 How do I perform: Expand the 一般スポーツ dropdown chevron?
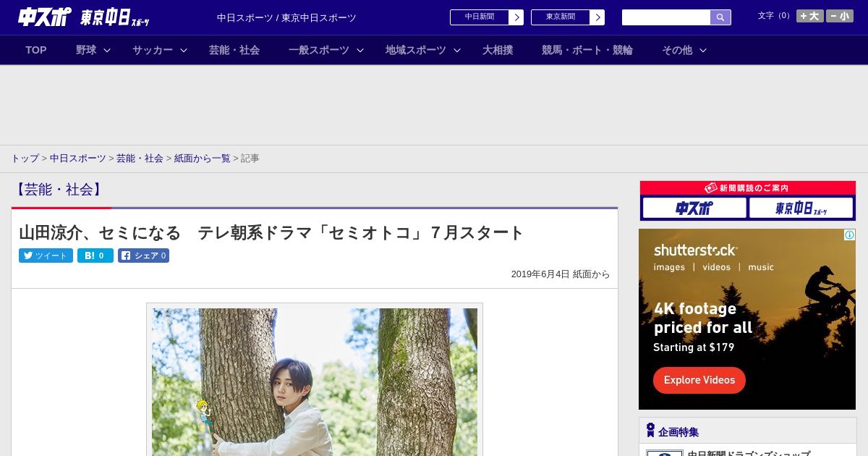[359, 50]
